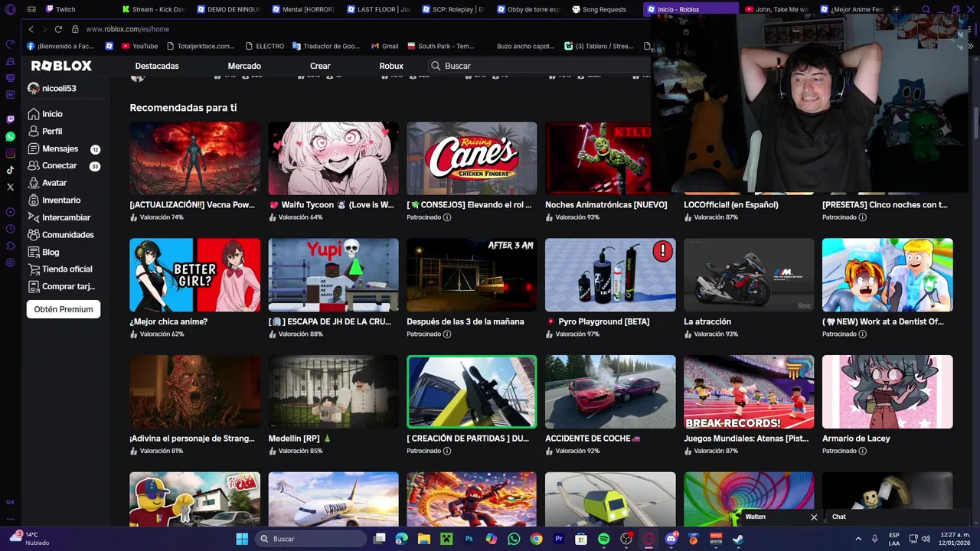Click the Patrocinado info icon under Después de las 3
Screen dimensions: 980x551
click(447, 334)
